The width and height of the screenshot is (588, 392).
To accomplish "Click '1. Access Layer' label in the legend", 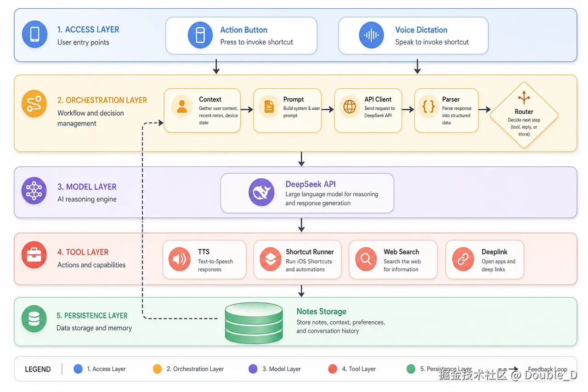I will click(106, 369).
